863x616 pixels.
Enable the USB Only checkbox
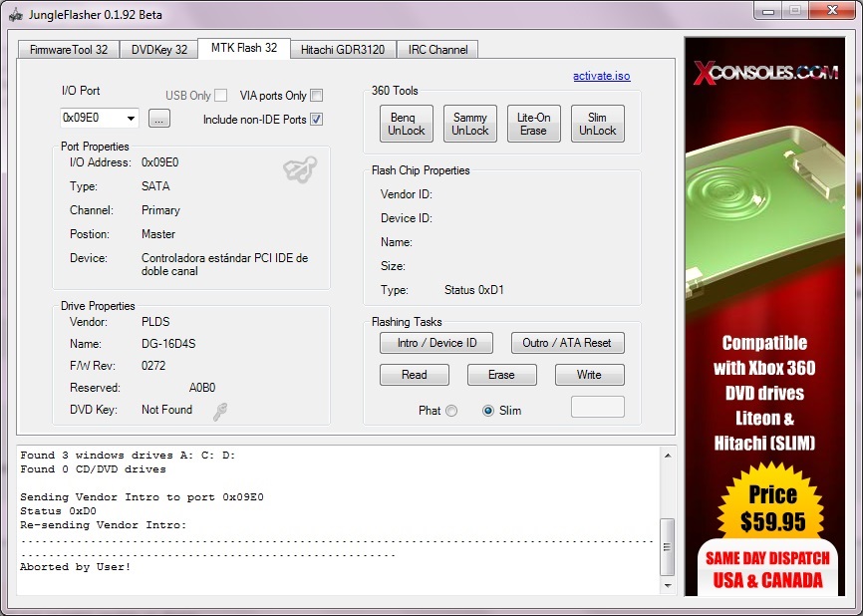[220, 96]
